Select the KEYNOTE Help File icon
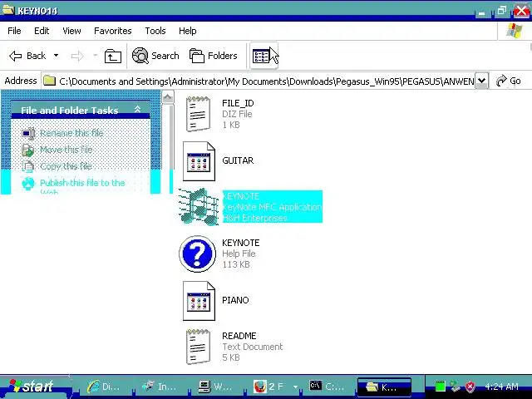Screen dimensions: 532x399 [x=198, y=254]
